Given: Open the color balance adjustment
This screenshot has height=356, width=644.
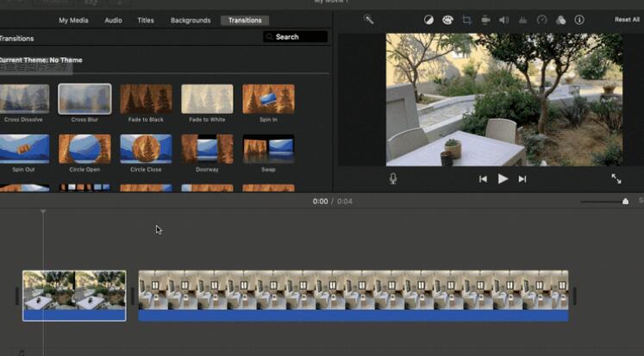Looking at the screenshot, I should [x=428, y=20].
